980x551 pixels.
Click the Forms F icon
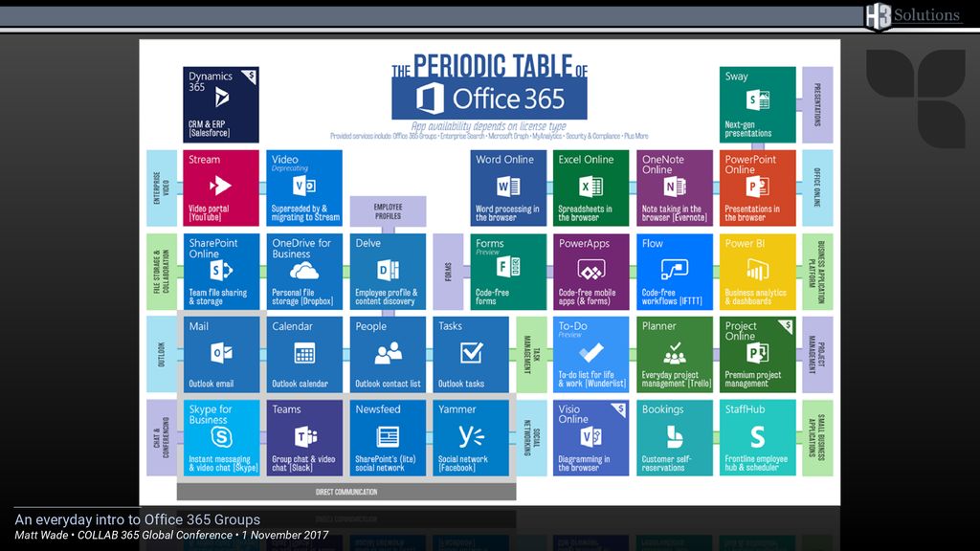point(507,268)
